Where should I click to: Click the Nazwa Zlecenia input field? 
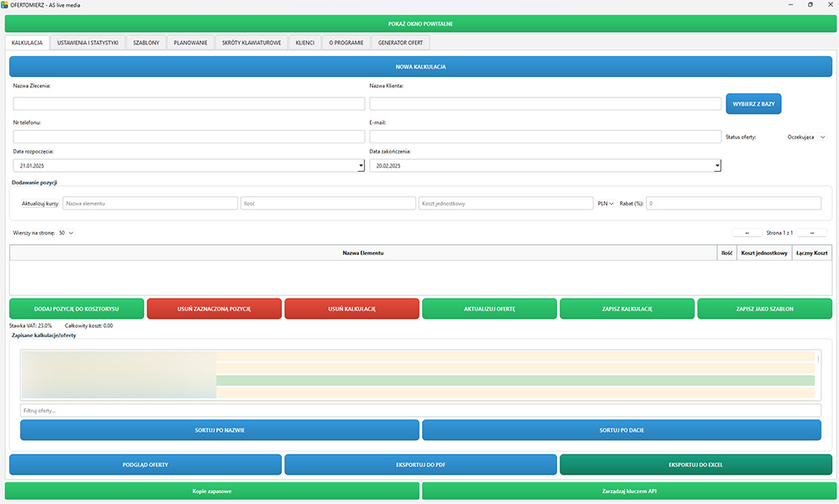coord(189,104)
